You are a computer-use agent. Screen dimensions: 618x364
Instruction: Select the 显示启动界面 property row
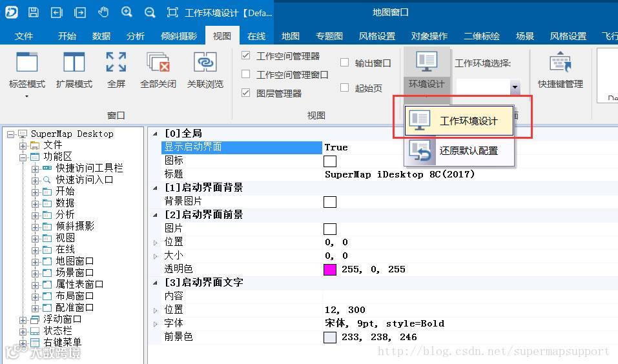(242, 147)
